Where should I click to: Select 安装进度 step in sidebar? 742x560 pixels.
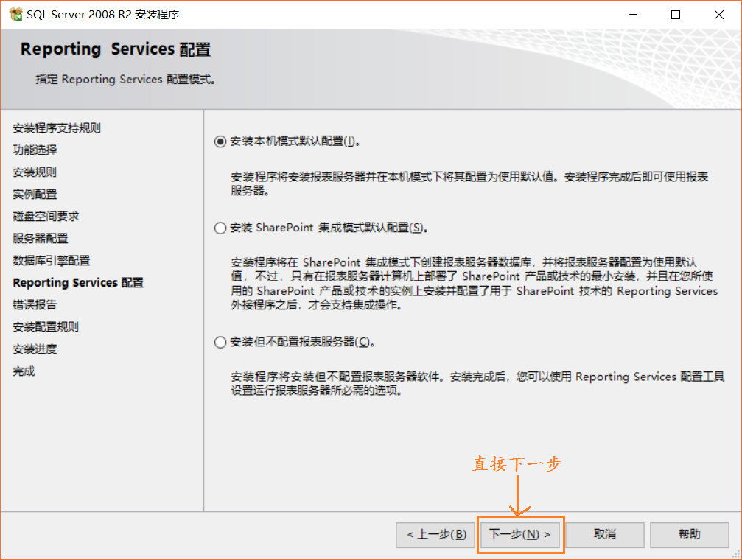pyautogui.click(x=35, y=349)
